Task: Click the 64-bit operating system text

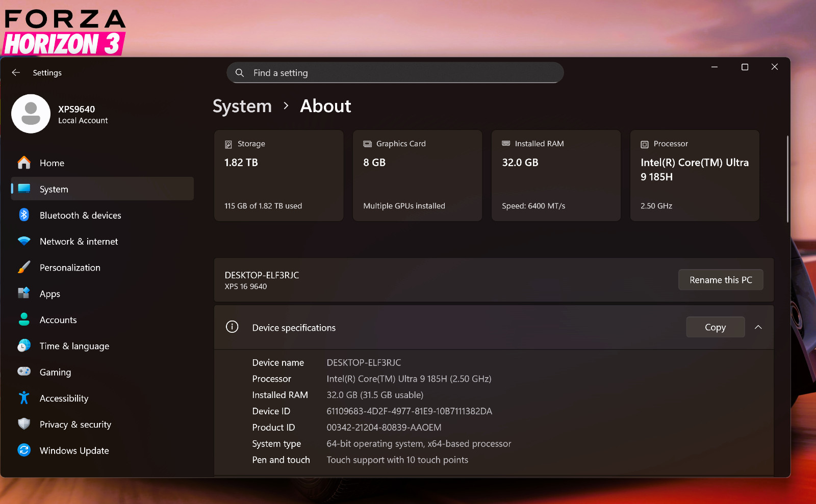Action: 419,443
